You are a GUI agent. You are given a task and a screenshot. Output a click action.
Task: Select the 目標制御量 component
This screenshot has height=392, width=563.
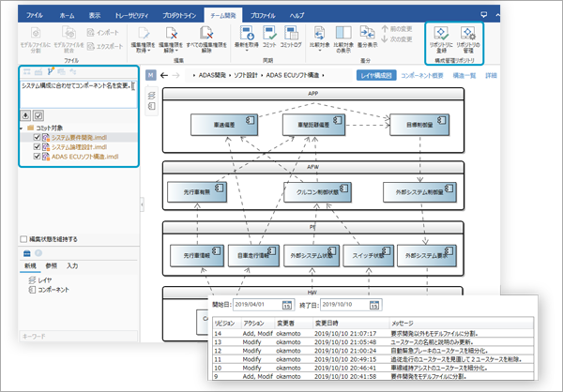pos(419,125)
